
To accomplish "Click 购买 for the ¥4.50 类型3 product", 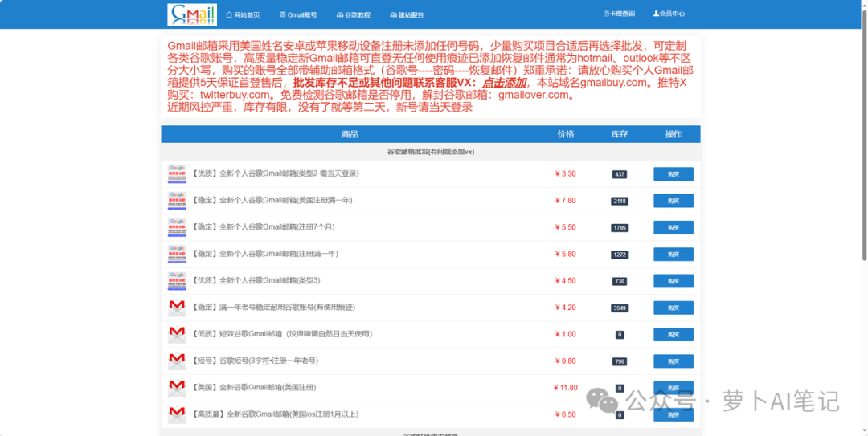I will click(674, 280).
